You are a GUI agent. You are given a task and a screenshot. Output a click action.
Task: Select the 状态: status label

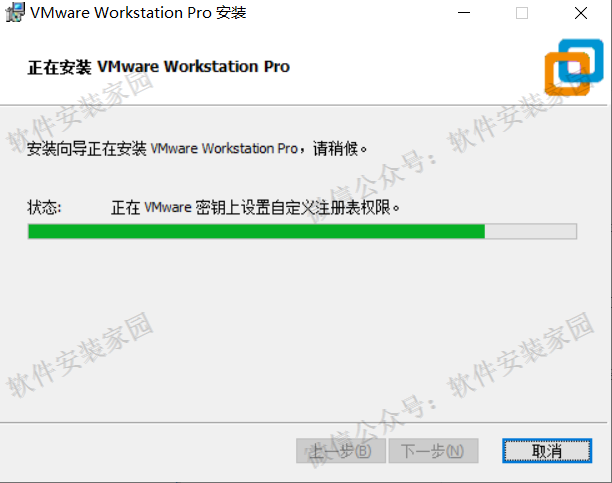(44, 207)
